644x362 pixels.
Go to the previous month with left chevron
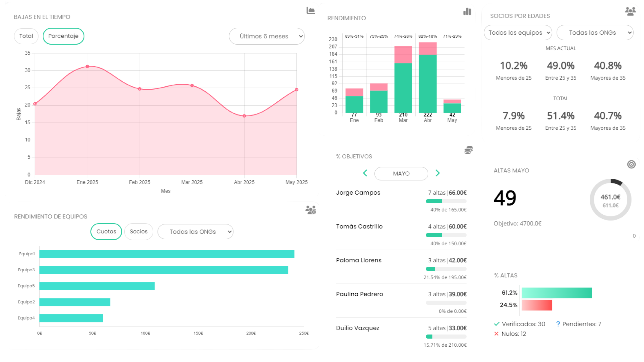[365, 173]
